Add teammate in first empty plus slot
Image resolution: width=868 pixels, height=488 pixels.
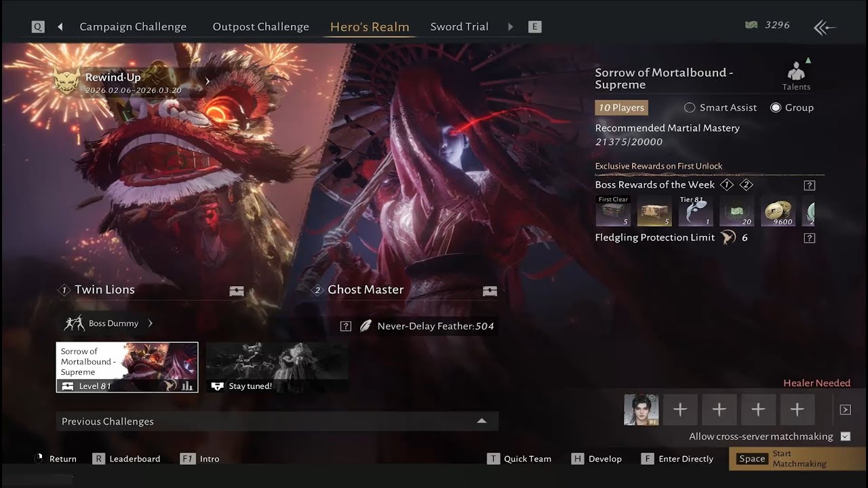click(680, 409)
